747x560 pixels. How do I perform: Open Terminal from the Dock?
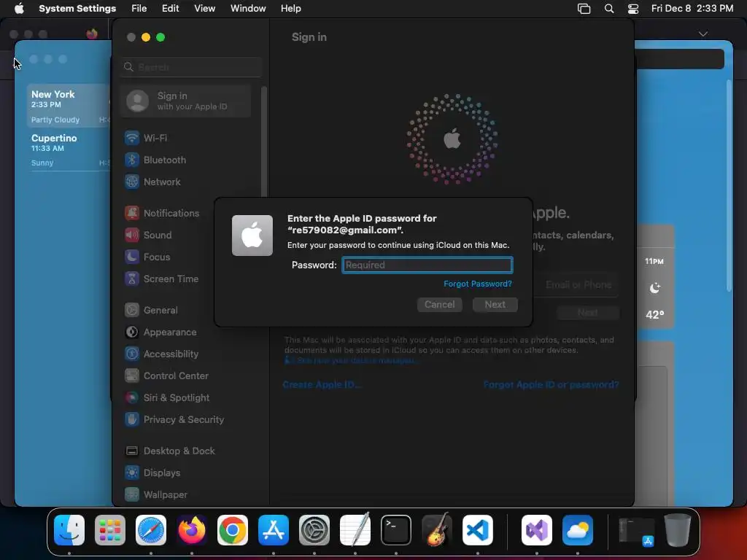pyautogui.click(x=396, y=530)
